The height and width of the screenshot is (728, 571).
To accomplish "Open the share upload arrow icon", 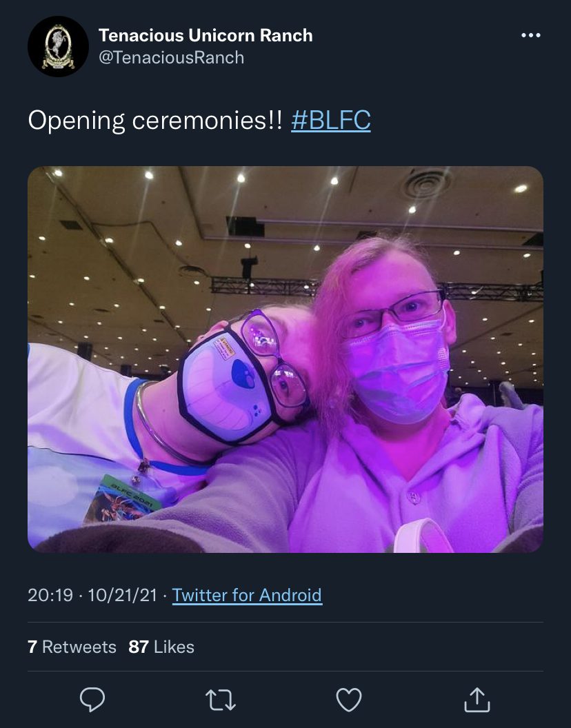I will pos(477,699).
